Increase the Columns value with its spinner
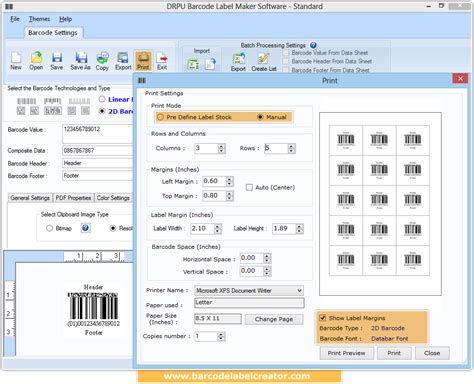The height and width of the screenshot is (384, 474). click(222, 146)
